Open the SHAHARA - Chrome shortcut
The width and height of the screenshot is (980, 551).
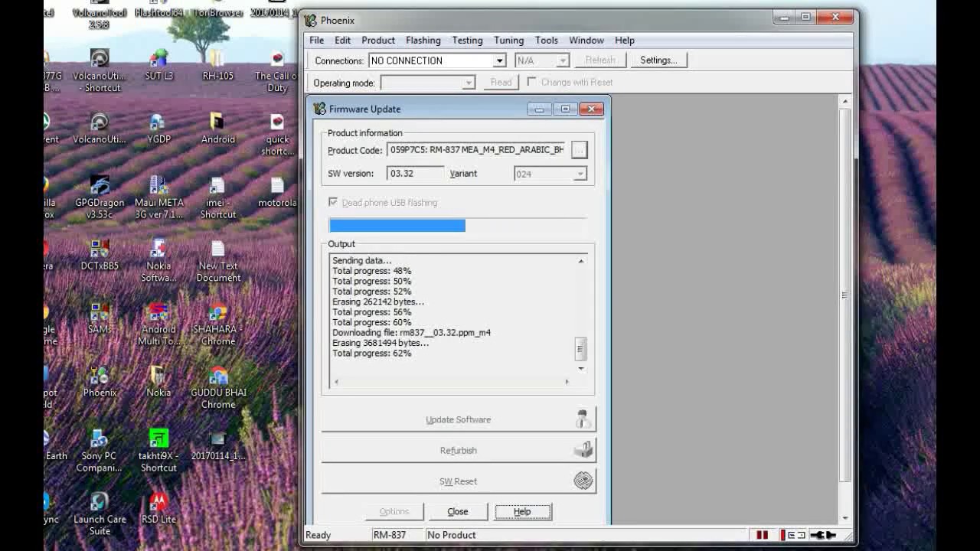(x=217, y=324)
